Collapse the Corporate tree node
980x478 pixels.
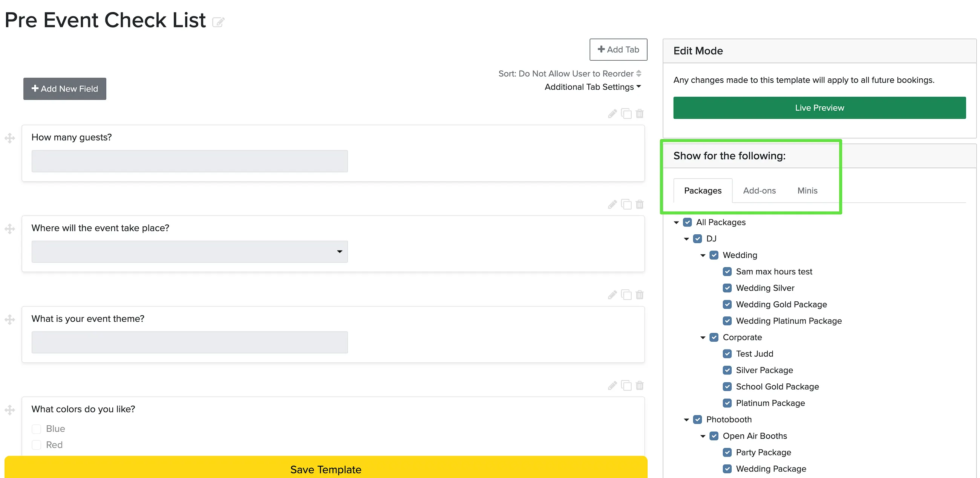tap(703, 337)
